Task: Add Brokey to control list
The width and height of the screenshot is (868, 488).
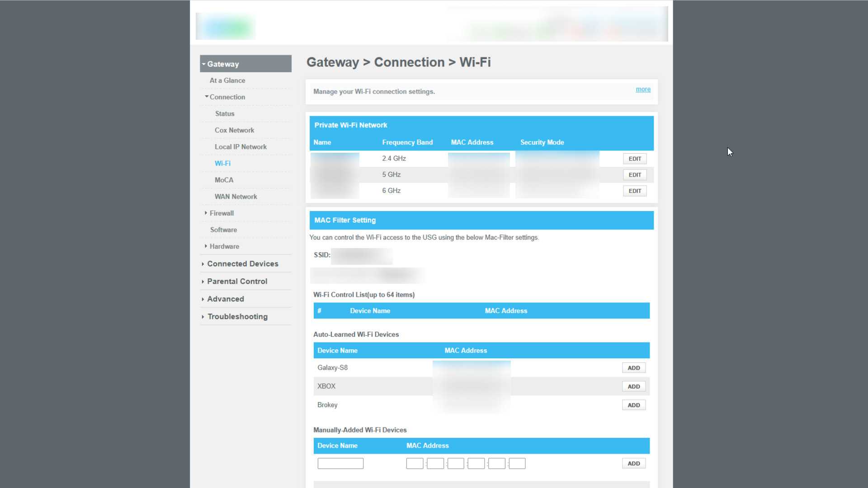Action: (634, 405)
